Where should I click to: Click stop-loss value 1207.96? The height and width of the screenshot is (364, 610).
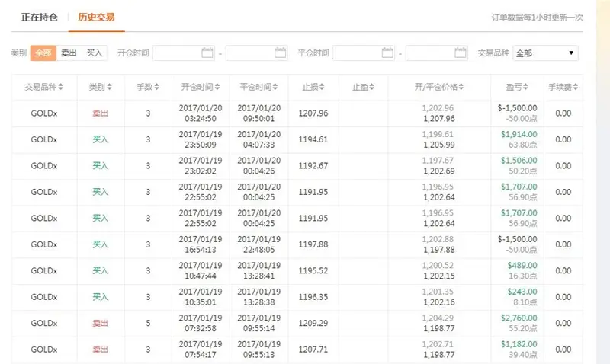(313, 113)
